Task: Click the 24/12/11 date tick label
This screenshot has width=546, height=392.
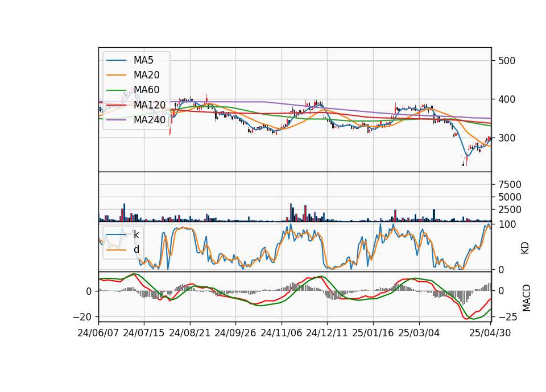Action: tap(327, 333)
